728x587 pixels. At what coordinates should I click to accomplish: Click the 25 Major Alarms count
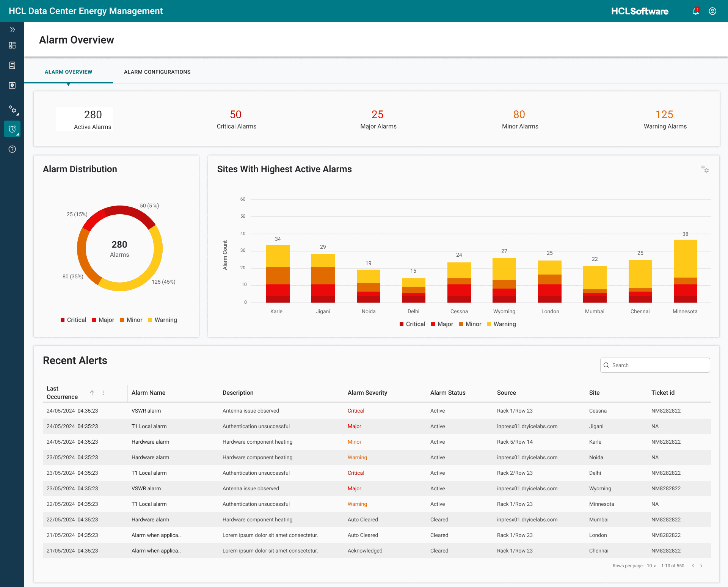click(x=378, y=115)
